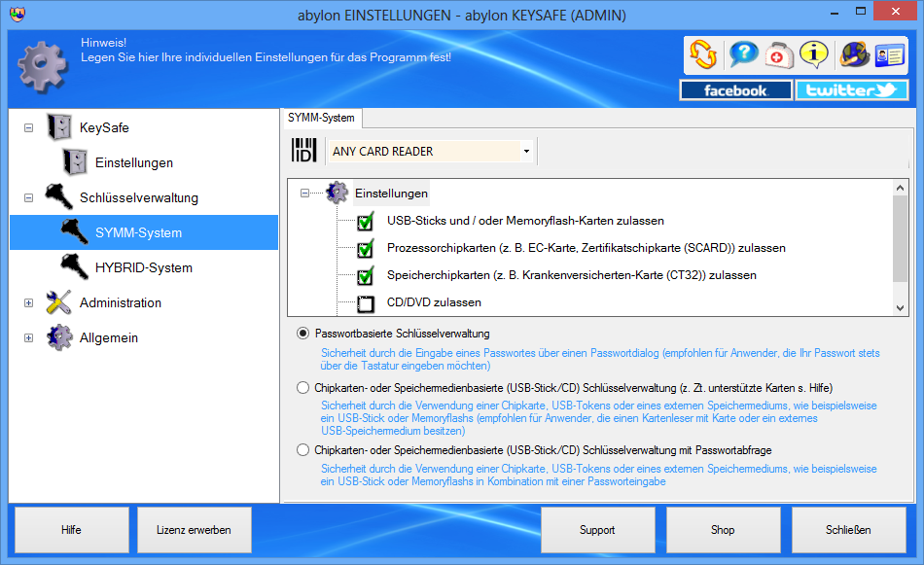Screen dimensions: 924x565
Task: Open the Twitter banner link
Action: pyautogui.click(x=851, y=90)
